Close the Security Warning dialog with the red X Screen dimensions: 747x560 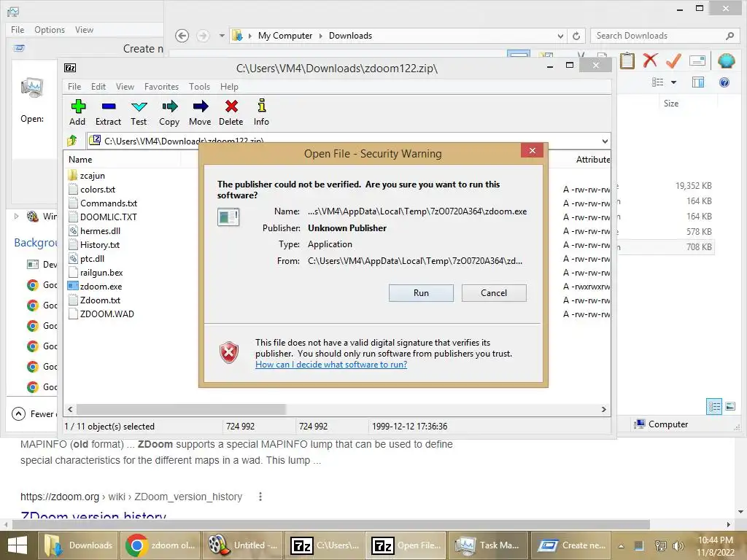pos(532,150)
